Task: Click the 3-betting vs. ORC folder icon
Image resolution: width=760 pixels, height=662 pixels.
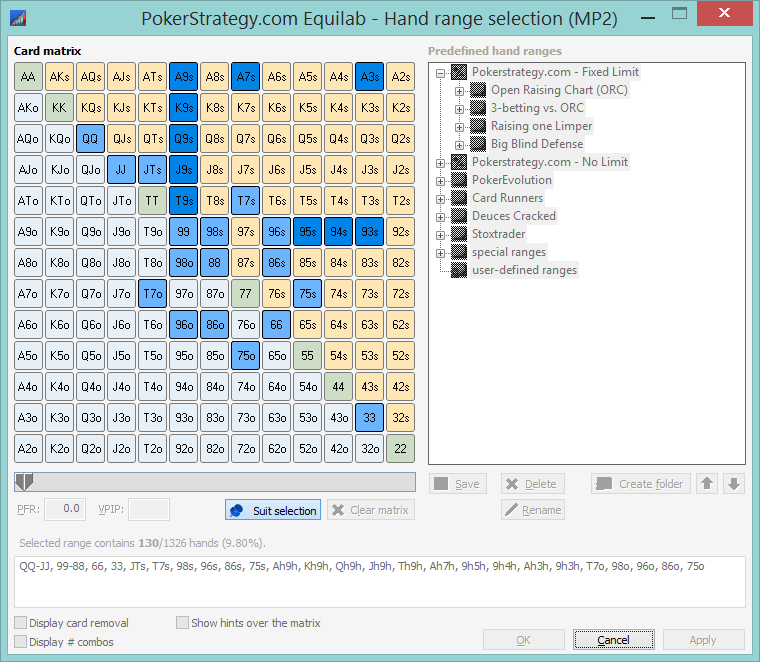Action: pos(478,108)
